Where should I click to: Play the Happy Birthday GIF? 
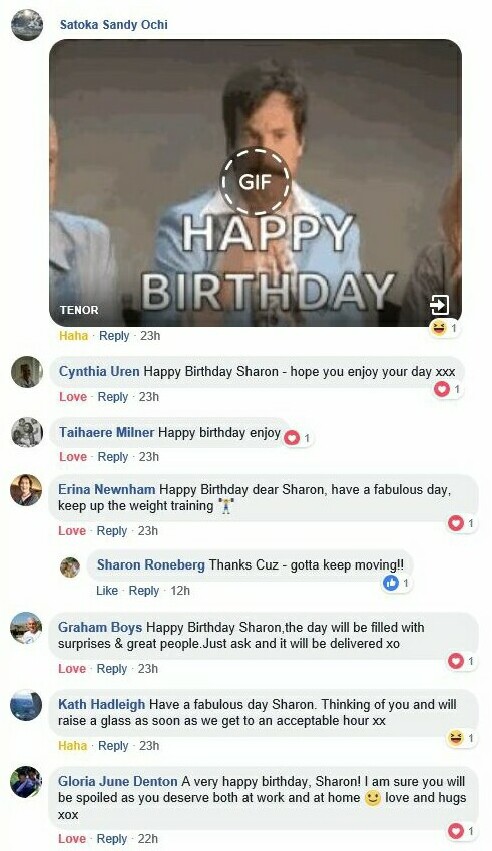(255, 182)
